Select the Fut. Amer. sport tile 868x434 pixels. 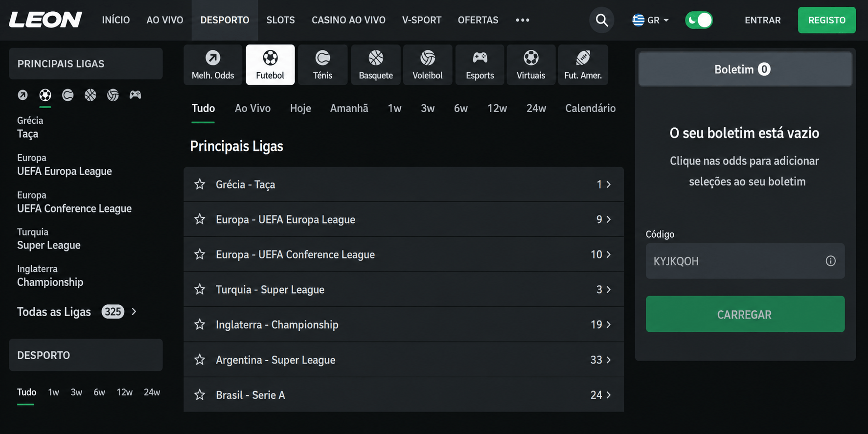tap(583, 65)
